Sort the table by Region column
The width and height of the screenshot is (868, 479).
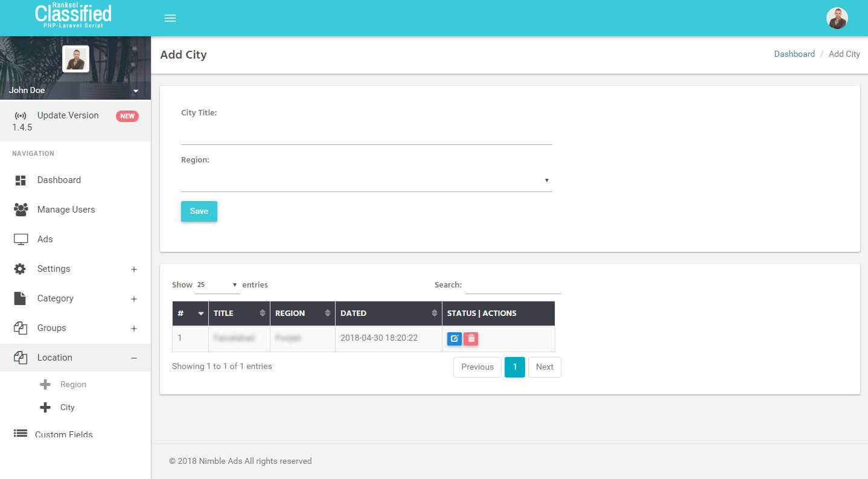point(302,313)
